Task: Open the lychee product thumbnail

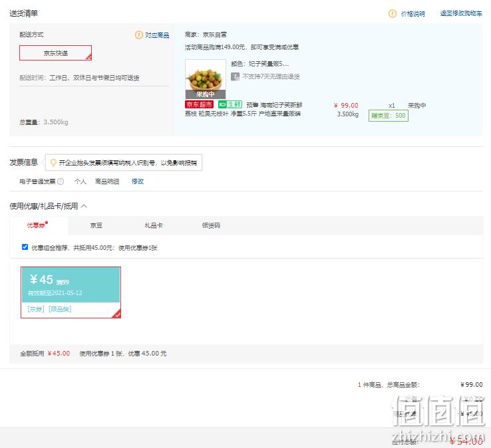Action: coord(206,79)
